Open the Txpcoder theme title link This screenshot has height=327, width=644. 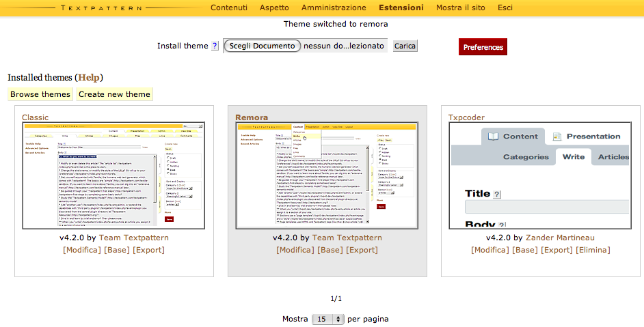[466, 117]
